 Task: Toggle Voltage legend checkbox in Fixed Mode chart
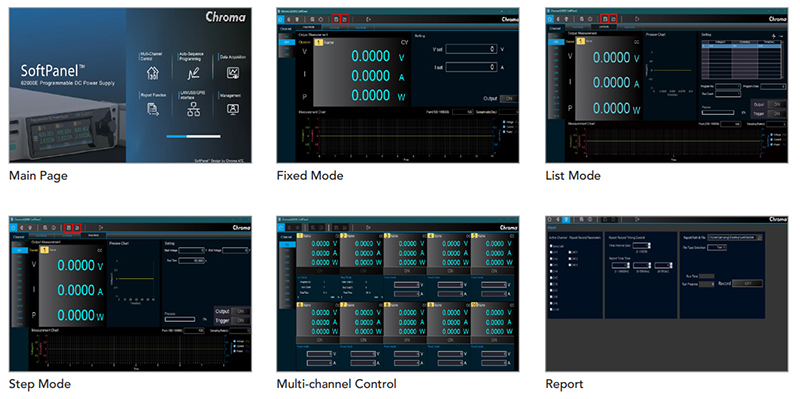[x=504, y=122]
